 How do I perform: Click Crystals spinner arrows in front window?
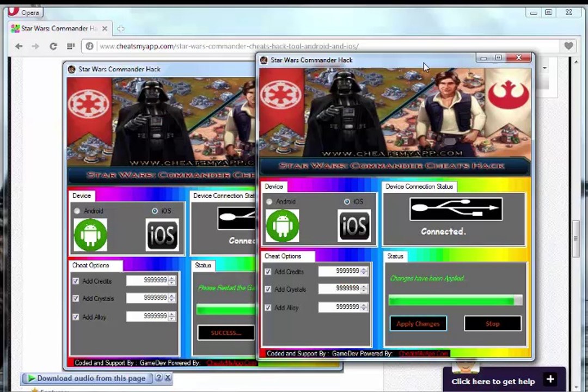(x=364, y=289)
